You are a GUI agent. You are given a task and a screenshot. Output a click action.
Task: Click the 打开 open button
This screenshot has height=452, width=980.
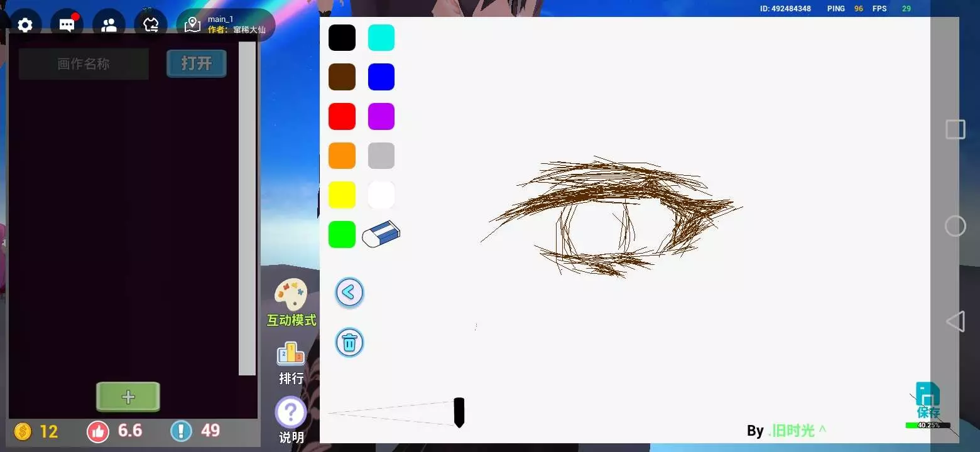pos(197,63)
